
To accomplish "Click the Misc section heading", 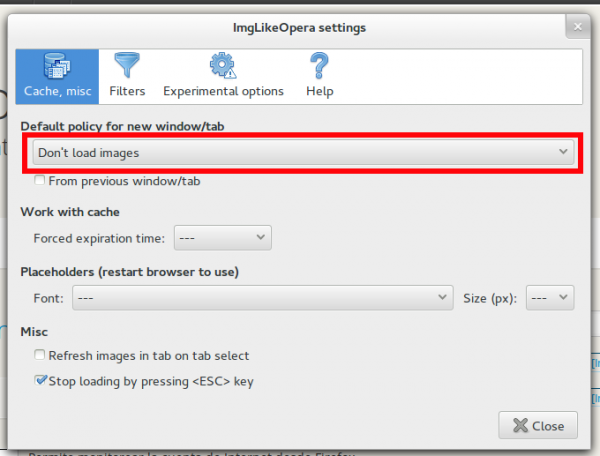I will pos(34,332).
